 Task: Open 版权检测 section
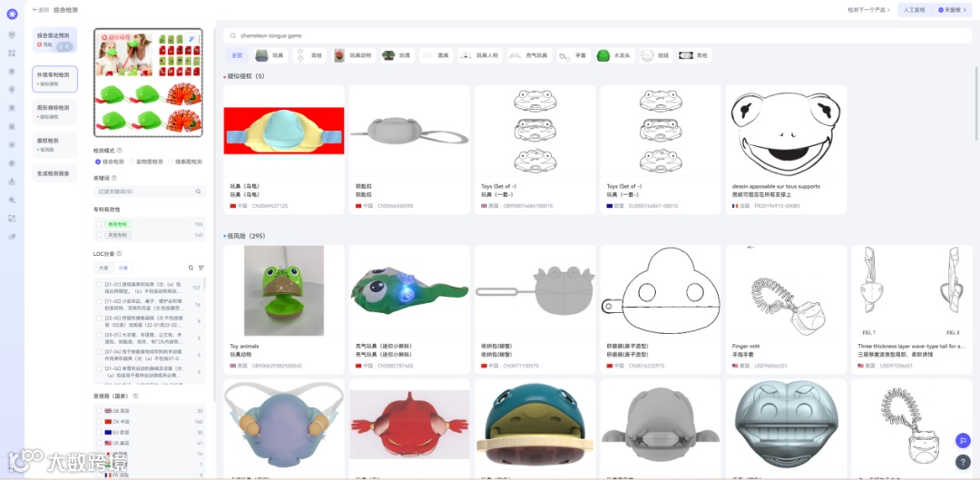[x=55, y=145]
